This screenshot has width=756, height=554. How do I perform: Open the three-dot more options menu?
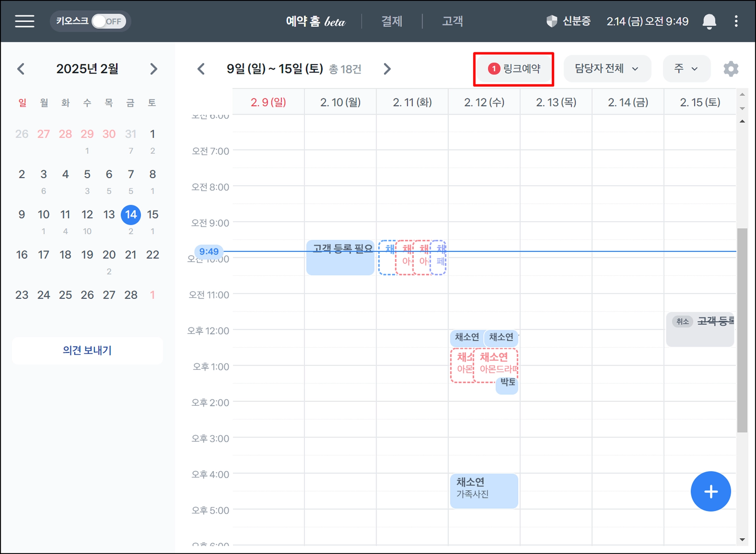pyautogui.click(x=736, y=21)
